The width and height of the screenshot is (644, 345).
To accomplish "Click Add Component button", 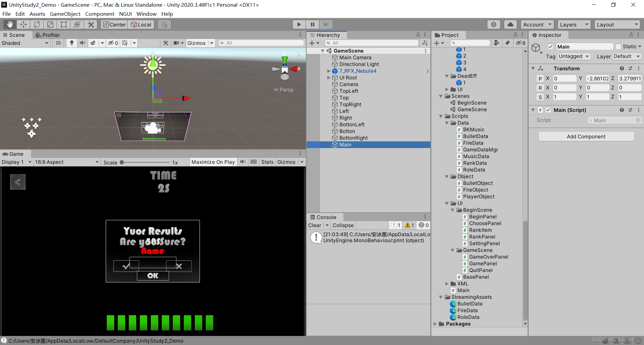I will [586, 136].
